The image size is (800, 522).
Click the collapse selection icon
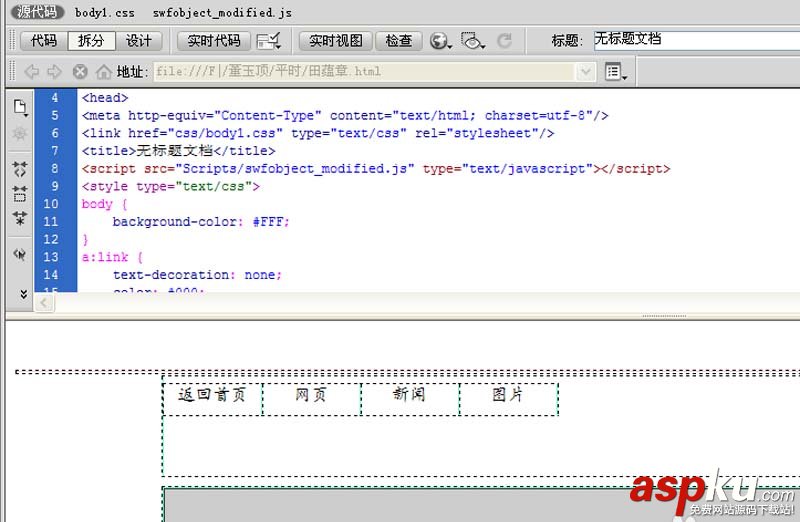20,194
